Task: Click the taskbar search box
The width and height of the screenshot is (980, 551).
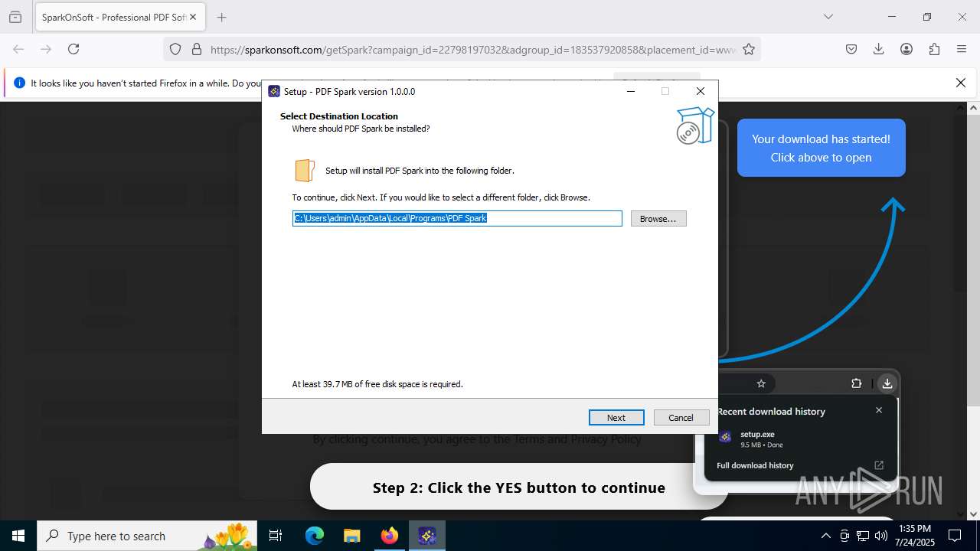Action: pyautogui.click(x=149, y=536)
